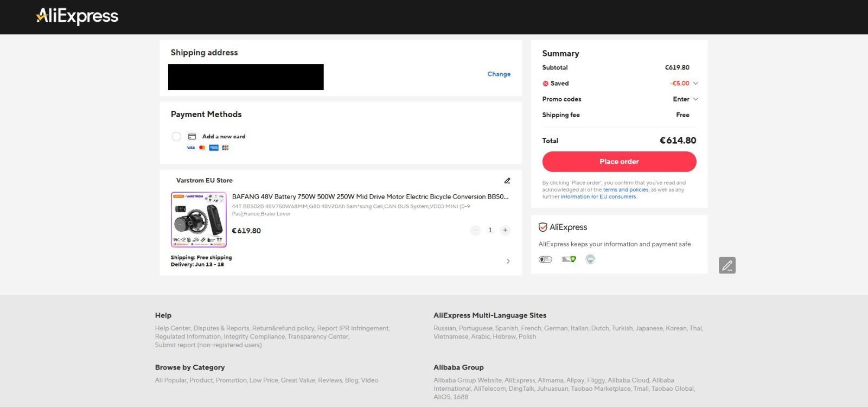Place the order
Image resolution: width=868 pixels, height=407 pixels.
point(619,162)
